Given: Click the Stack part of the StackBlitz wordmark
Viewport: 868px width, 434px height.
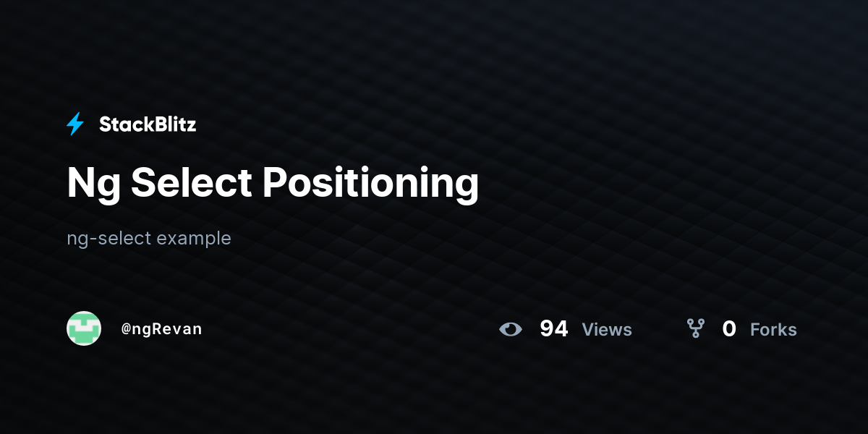Looking at the screenshot, I should [124, 124].
